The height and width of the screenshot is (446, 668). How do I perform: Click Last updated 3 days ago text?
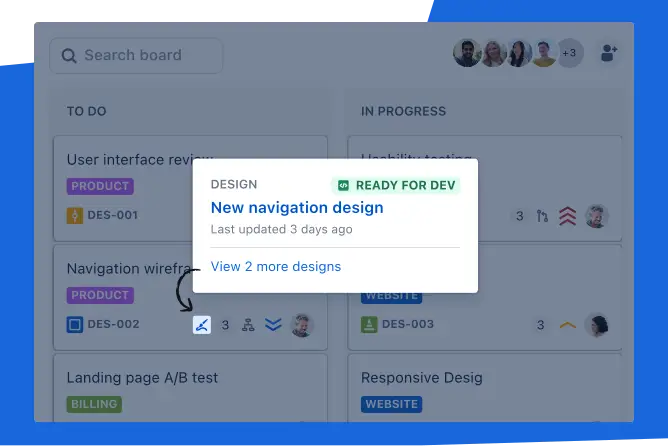(282, 229)
